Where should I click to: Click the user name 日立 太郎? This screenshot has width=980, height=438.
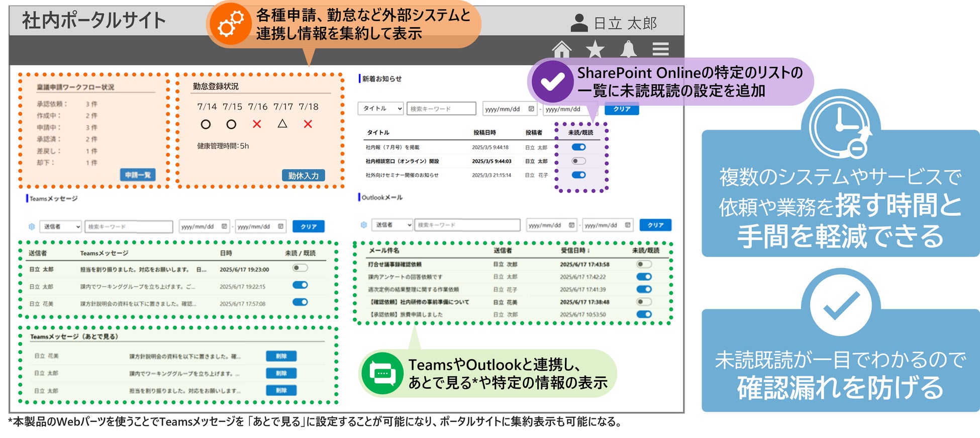point(625,23)
